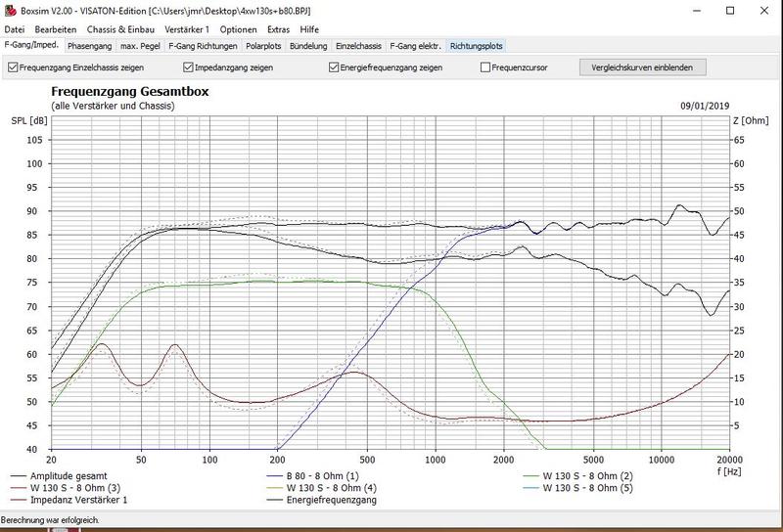Select the max. Pegel tab
This screenshot has height=532, width=783.
click(x=141, y=46)
